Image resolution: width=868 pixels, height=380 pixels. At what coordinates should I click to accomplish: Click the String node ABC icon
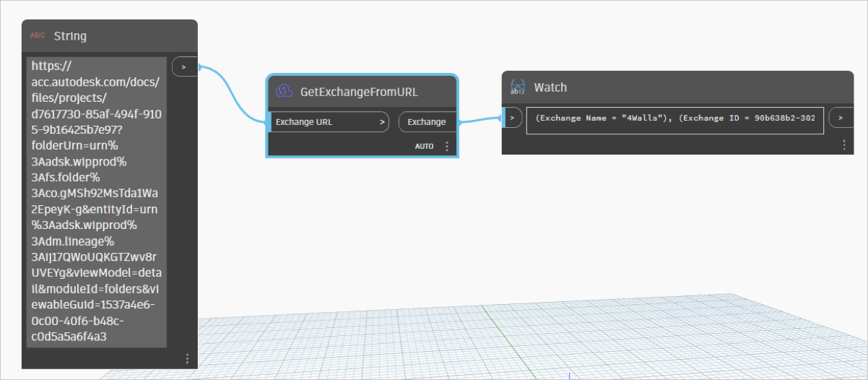point(38,35)
